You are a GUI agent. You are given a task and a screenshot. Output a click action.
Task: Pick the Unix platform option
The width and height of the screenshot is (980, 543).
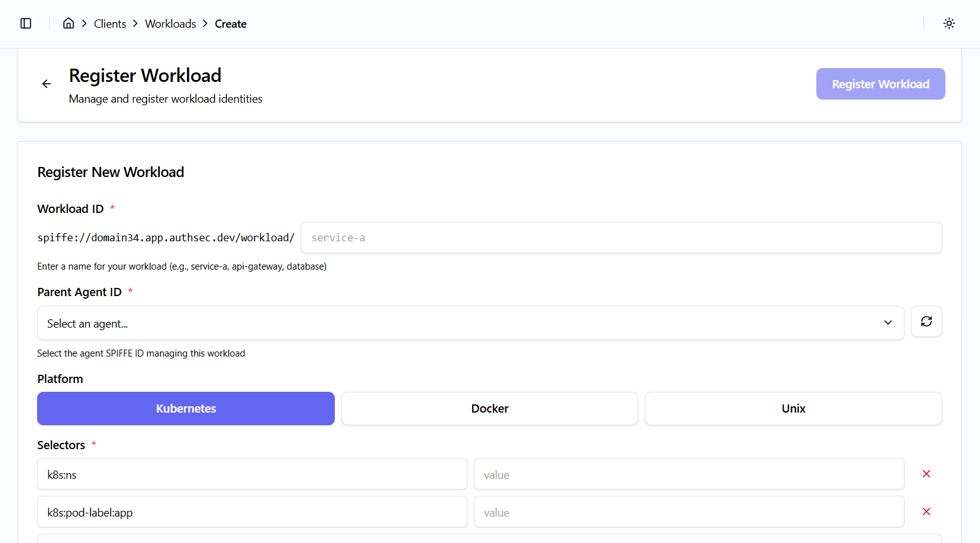[x=793, y=409]
